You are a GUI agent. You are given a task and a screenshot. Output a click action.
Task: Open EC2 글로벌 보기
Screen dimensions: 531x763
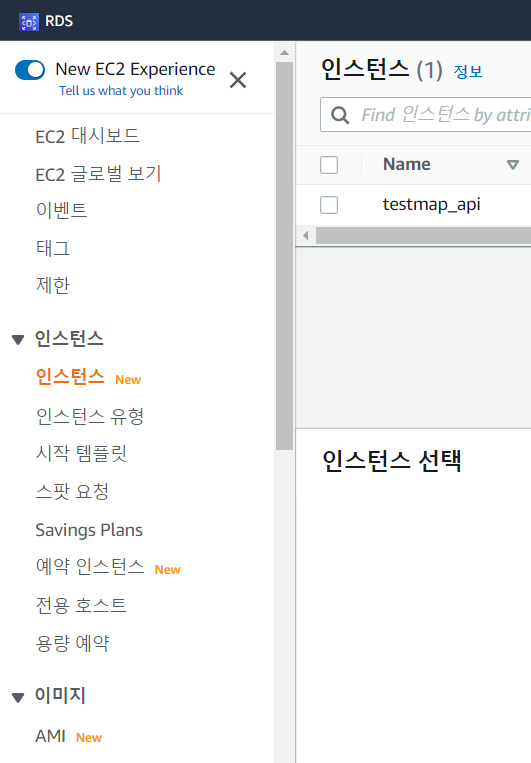click(98, 174)
